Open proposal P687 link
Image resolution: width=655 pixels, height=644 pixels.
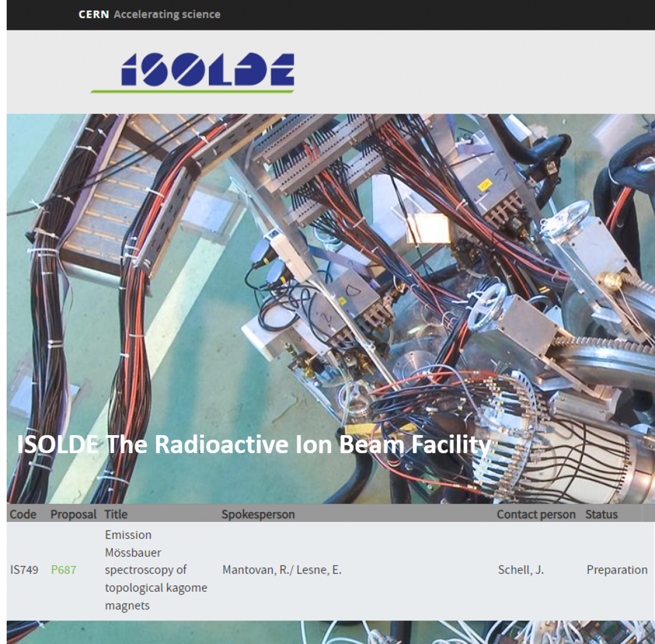(x=63, y=570)
